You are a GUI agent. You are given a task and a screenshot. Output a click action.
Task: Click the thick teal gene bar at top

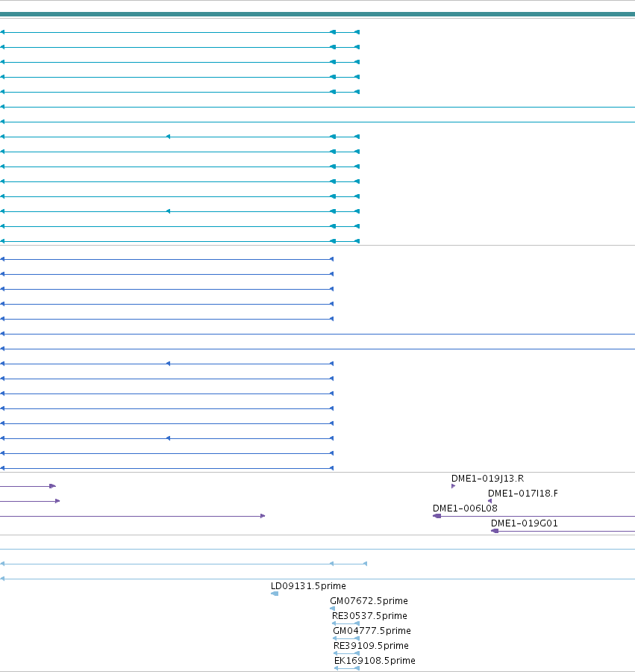click(317, 14)
